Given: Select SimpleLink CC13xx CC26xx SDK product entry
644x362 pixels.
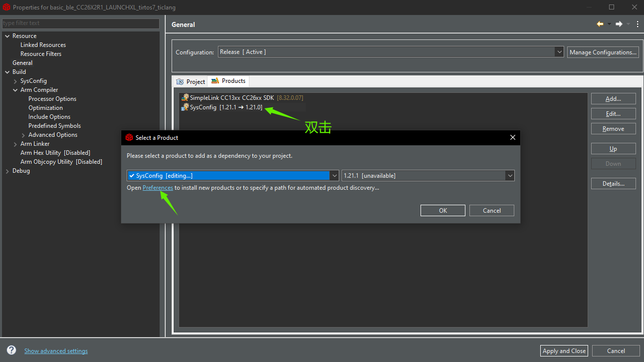Looking at the screenshot, I should 242,98.
